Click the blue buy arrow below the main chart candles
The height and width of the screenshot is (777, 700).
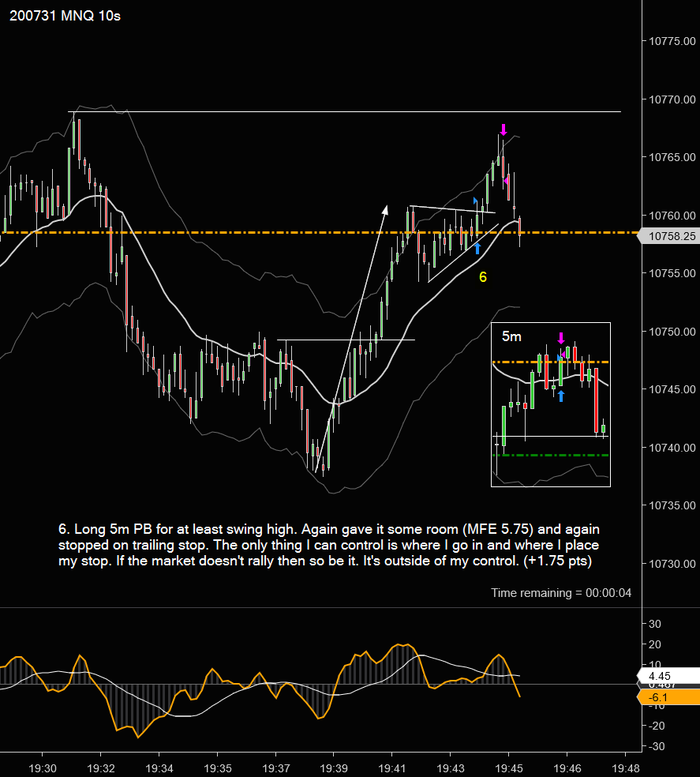(x=477, y=248)
